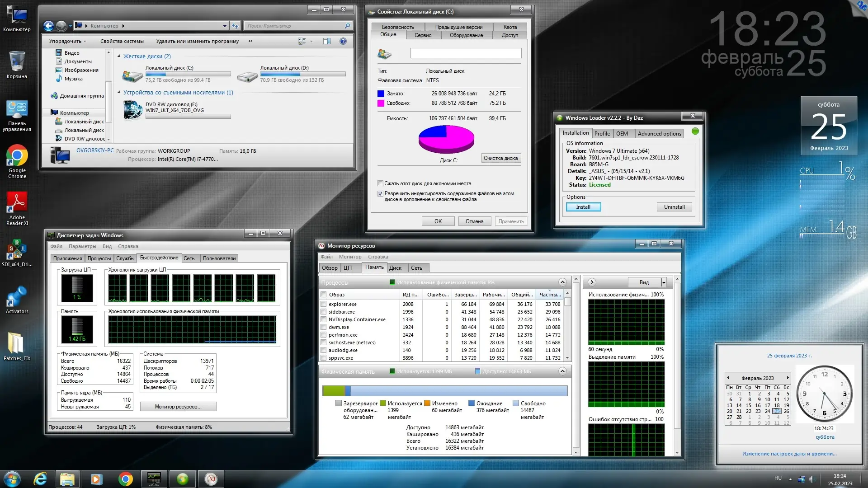This screenshot has width=868, height=488.
Task: Click the Help icon in Explorer toolbar
Action: pos(343,41)
